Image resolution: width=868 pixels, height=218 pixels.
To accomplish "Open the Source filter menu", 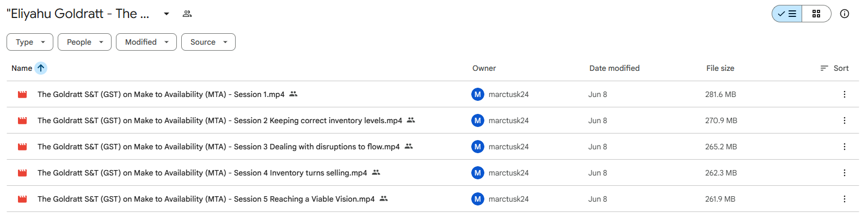I will 208,42.
